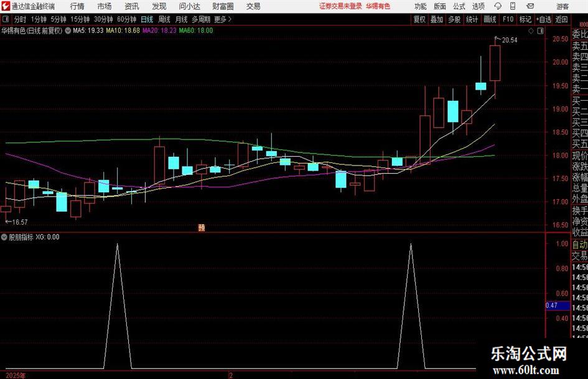
Task: Switch to the 分时 period tab
Action: pos(20,19)
